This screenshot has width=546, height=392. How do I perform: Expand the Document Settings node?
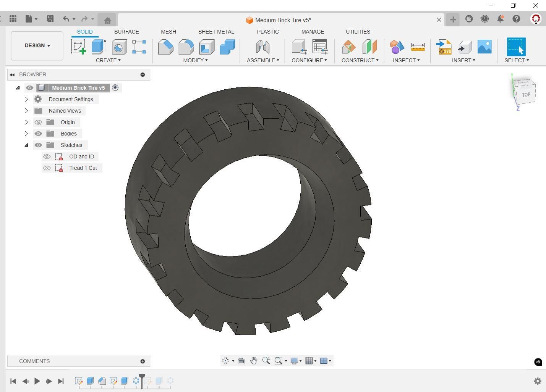26,99
